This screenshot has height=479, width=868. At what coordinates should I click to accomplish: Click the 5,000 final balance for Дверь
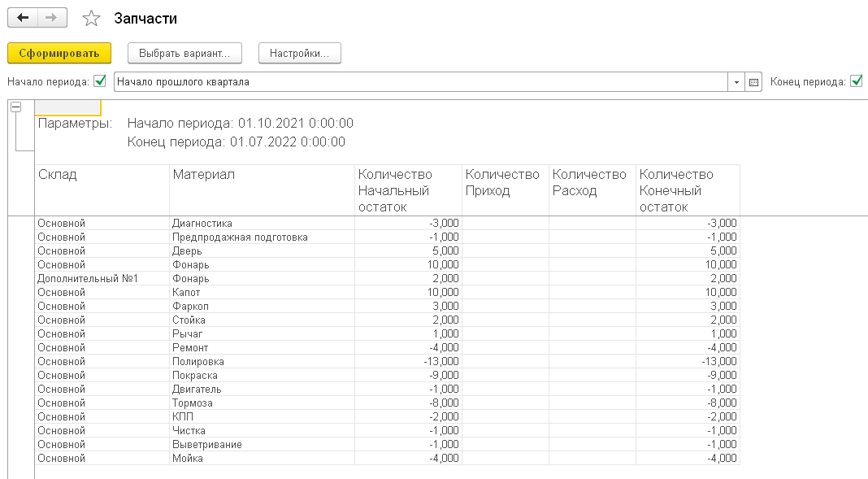688,250
